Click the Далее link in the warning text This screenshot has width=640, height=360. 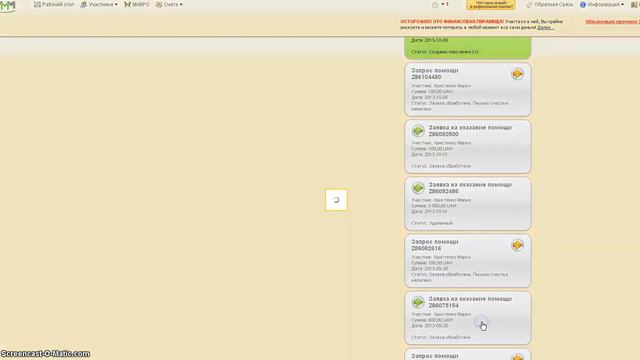point(545,27)
